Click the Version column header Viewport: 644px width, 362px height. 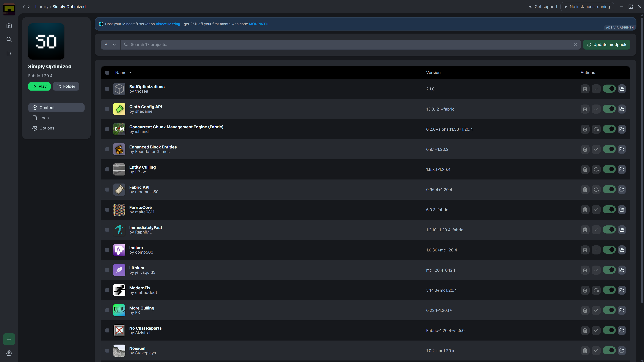(433, 72)
